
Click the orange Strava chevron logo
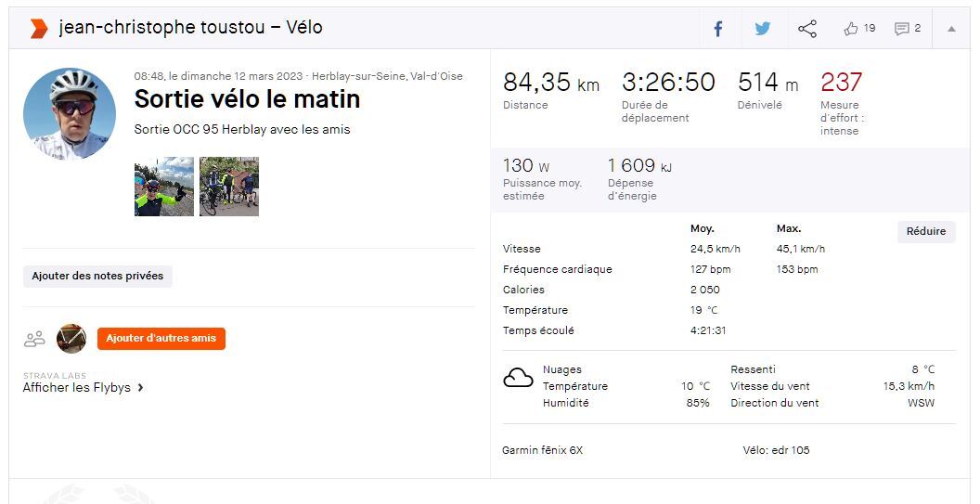point(38,28)
